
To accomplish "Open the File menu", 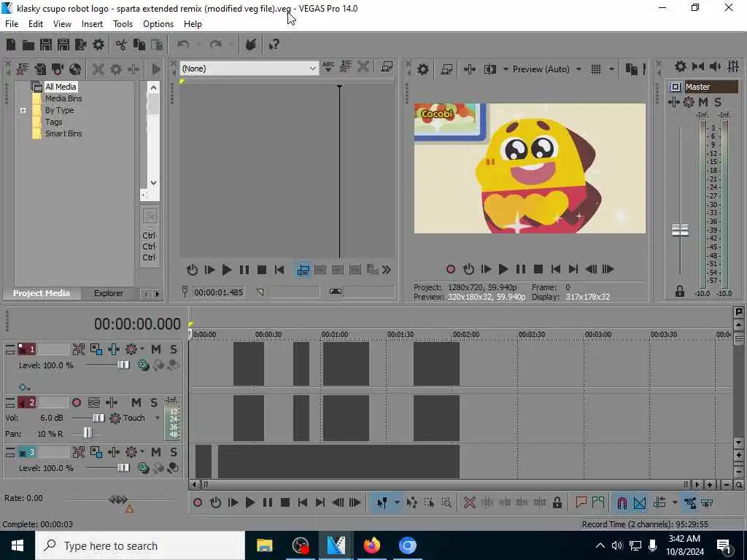I will click(x=12, y=24).
